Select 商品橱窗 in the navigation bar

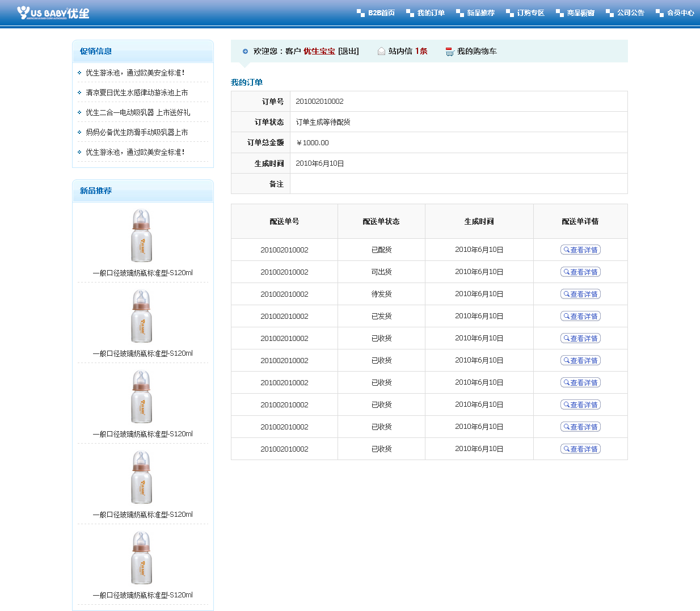[x=580, y=13]
